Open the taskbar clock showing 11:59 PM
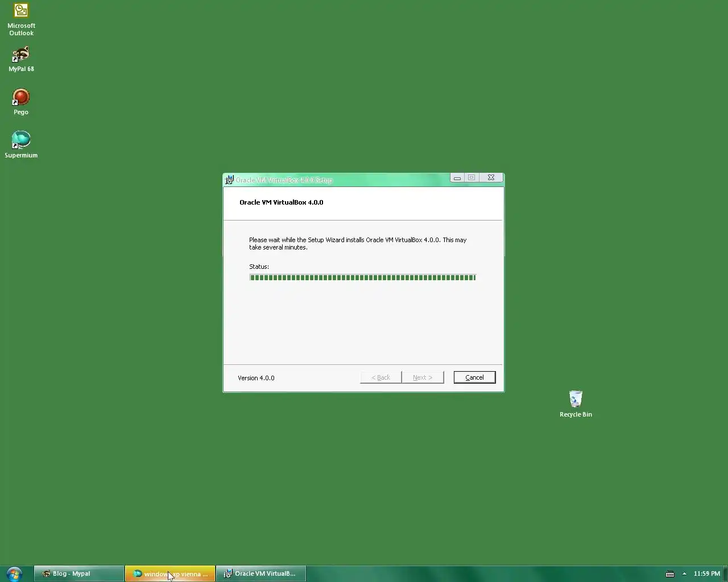Viewport: 728px width, 582px height. 707,573
